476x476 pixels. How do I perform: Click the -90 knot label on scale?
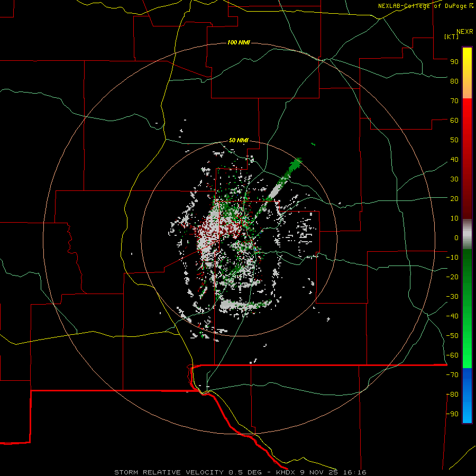click(452, 414)
